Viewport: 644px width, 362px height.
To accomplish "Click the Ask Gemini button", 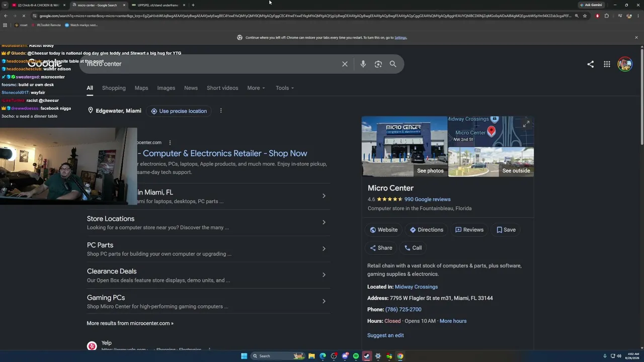I will coord(591,5).
